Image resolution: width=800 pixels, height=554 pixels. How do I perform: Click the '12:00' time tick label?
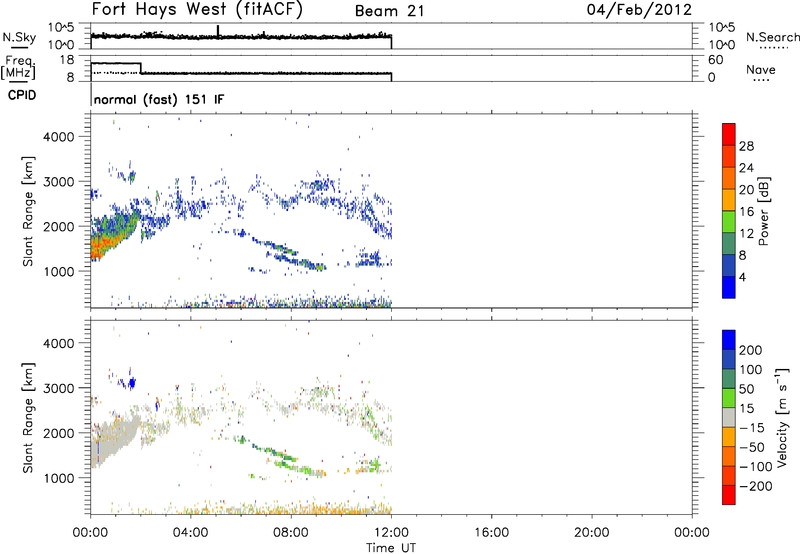[391, 533]
